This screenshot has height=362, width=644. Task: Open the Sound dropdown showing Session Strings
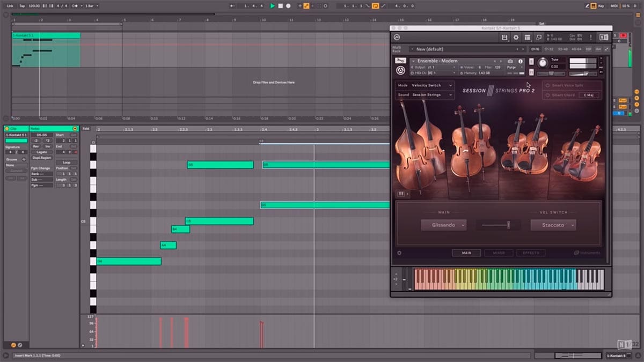425,95
